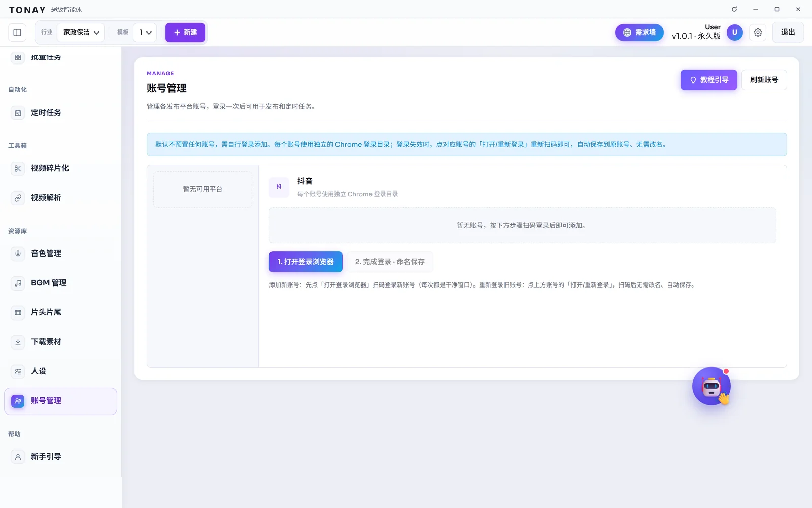812x508 pixels.
Task: Click the user avatar U icon
Action: (x=734, y=33)
